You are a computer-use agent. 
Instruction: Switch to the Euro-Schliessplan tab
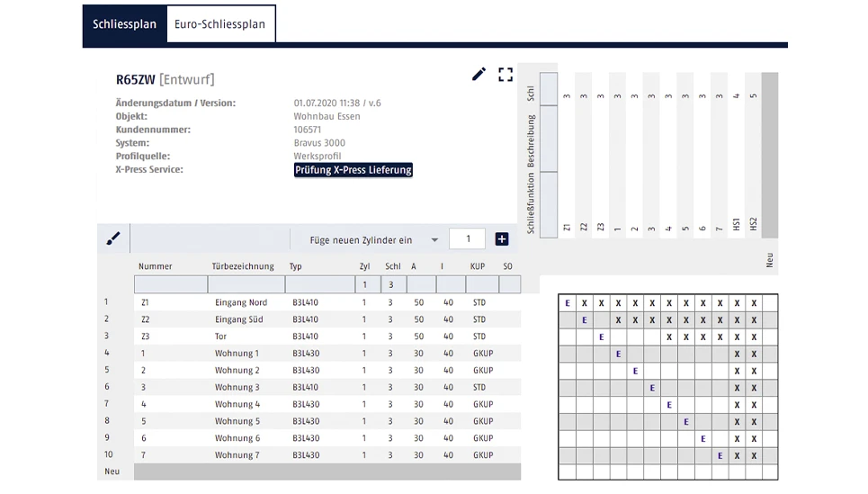(x=219, y=24)
